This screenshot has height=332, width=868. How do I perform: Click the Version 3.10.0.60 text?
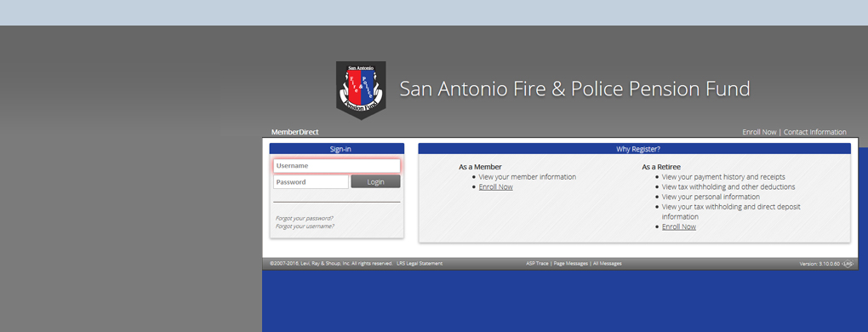(x=819, y=264)
